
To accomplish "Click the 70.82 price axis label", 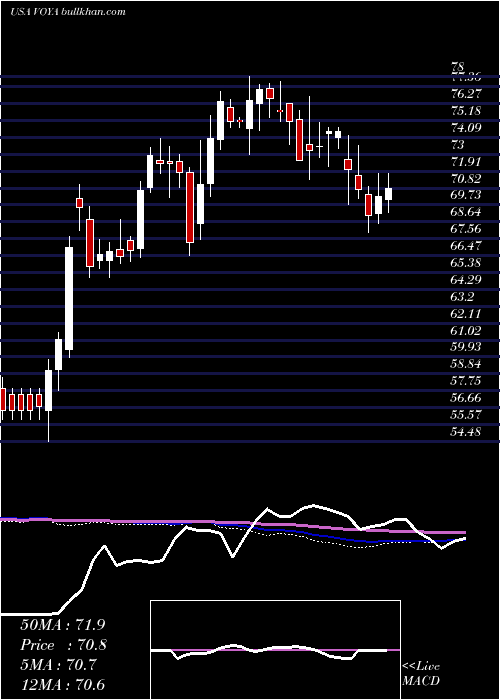I will click(467, 179).
